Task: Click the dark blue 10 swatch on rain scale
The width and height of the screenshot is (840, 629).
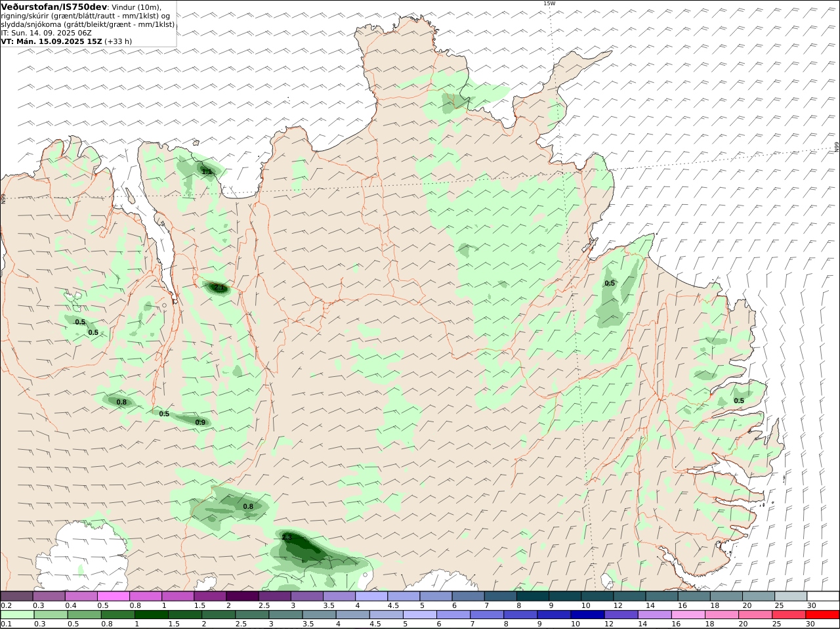Action: coord(587,615)
